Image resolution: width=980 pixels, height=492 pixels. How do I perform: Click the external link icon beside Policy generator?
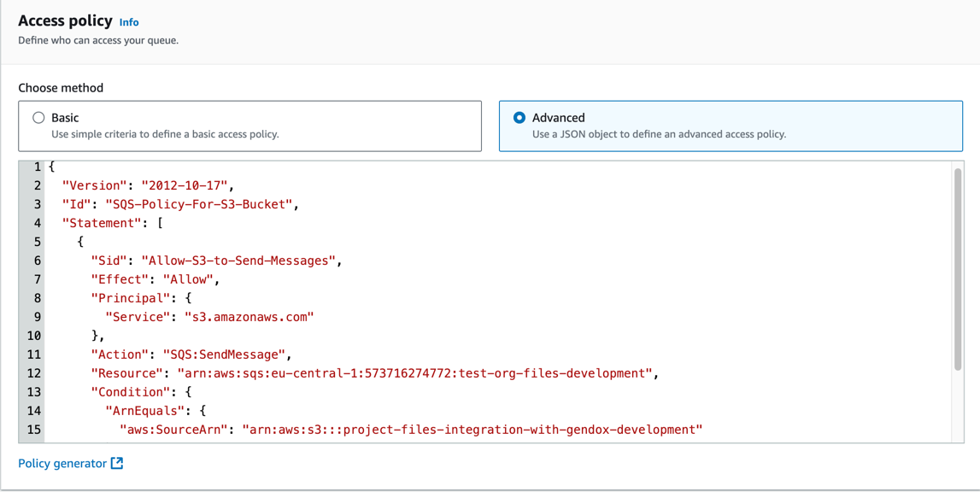coord(117,463)
